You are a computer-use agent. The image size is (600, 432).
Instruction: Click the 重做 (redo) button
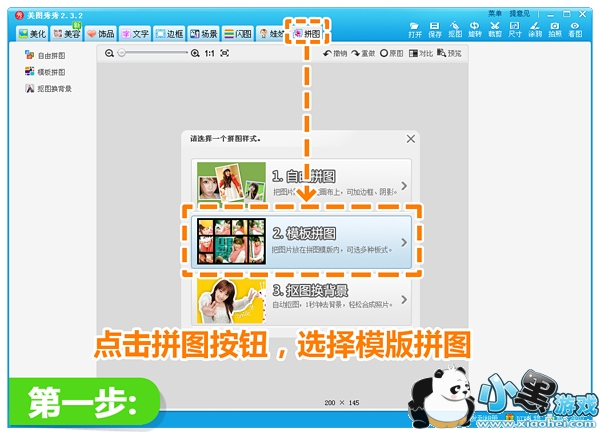(x=363, y=53)
